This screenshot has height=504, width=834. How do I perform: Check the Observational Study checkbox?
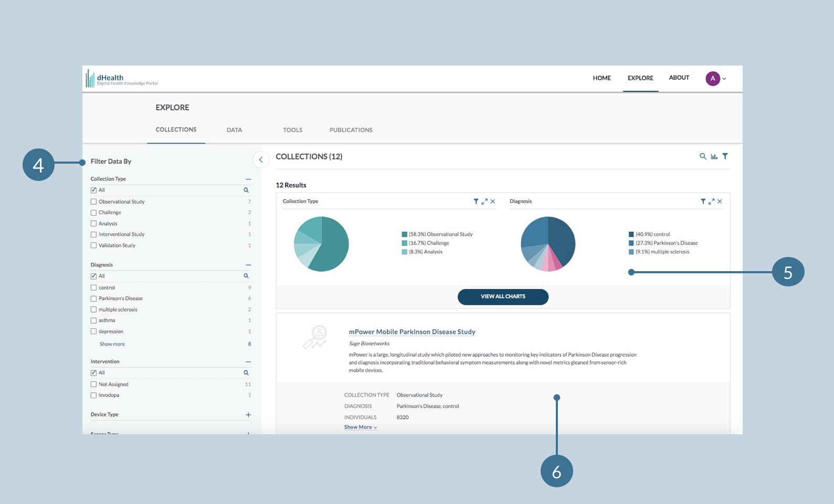[93, 201]
